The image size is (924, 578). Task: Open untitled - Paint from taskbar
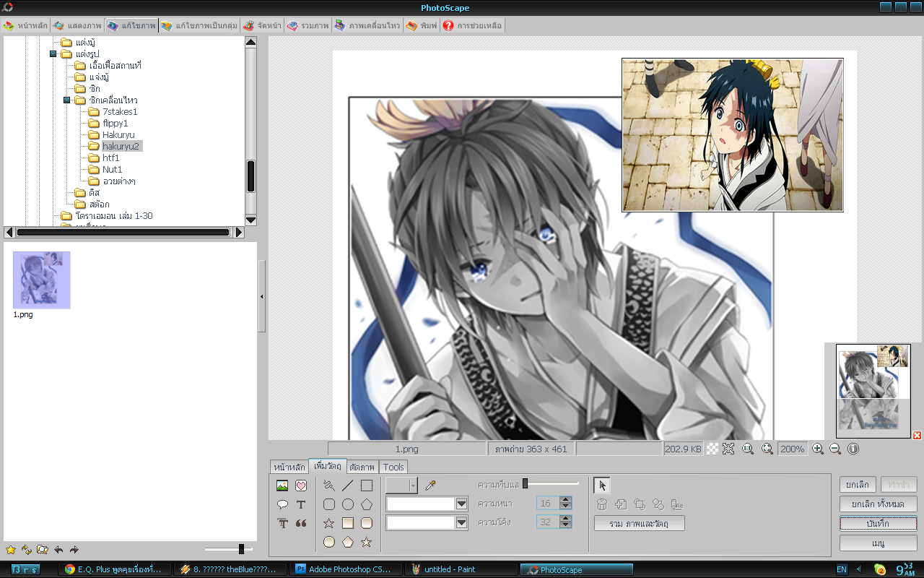(x=461, y=569)
